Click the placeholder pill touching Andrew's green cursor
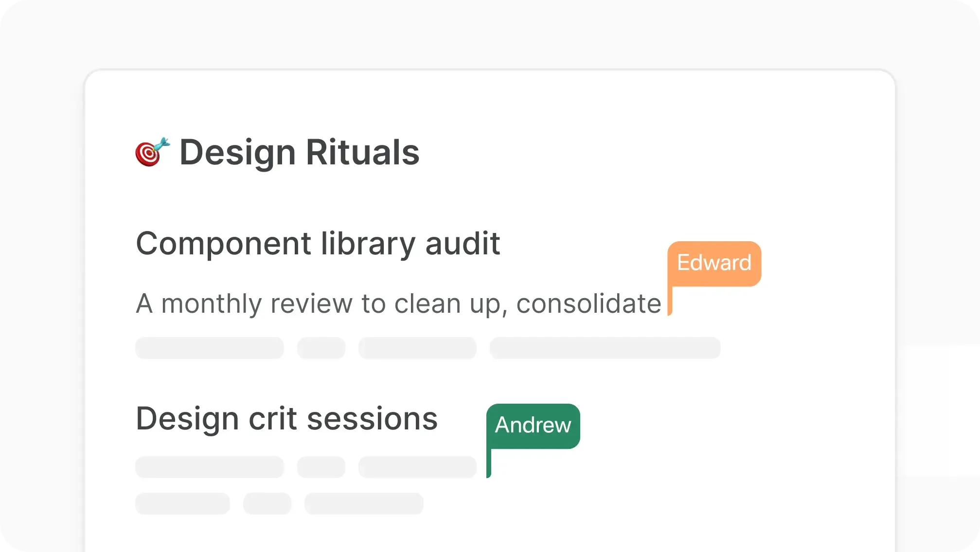The width and height of the screenshot is (980, 552). pyautogui.click(x=417, y=467)
